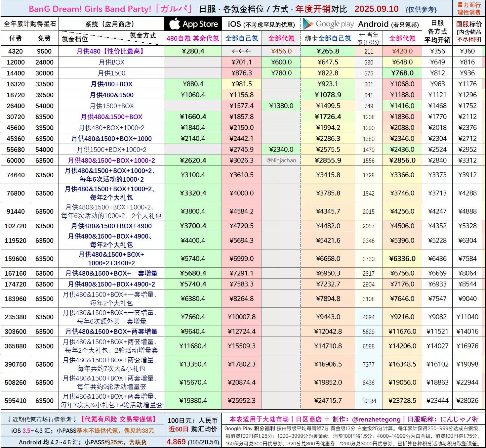The image size is (486, 448).
Task: Select the 绑卡全部自己氪 header cell
Action: (x=328, y=38)
